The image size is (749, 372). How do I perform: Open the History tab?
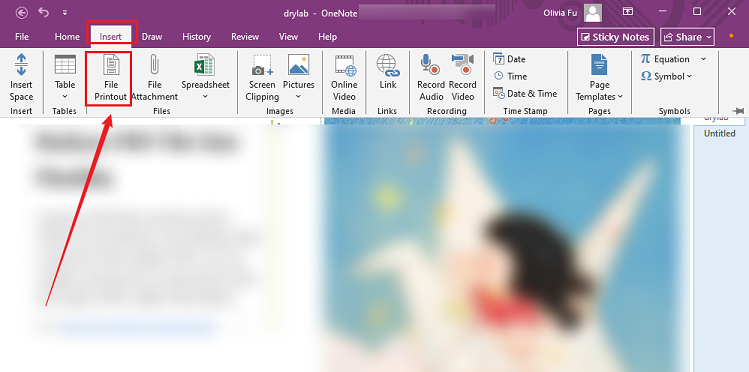[x=196, y=37]
